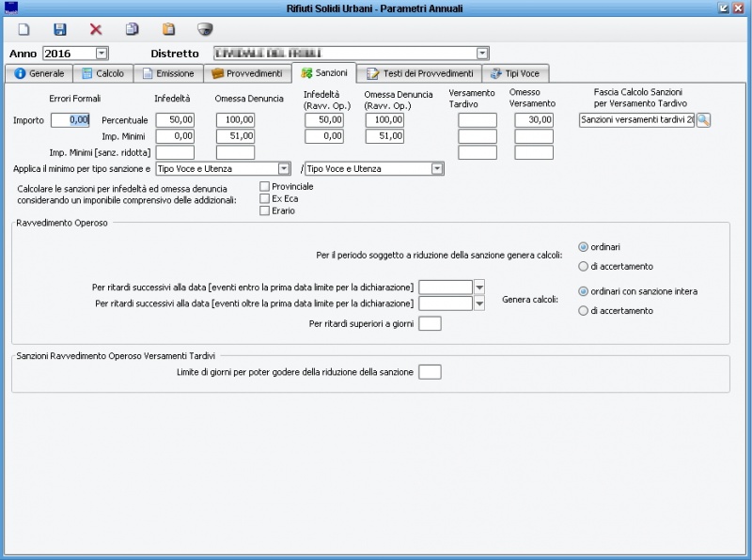
Task: Click the Errori Formali Importo field
Action: pyautogui.click(x=70, y=120)
